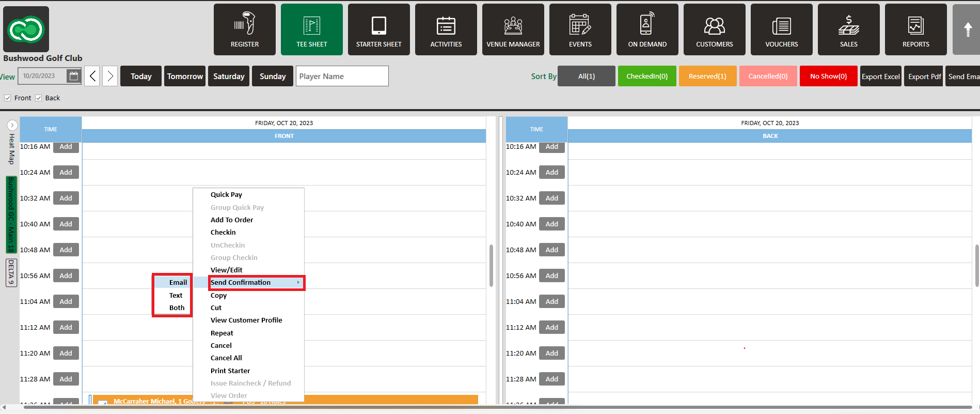Select Email from confirmation submenu
Image resolution: width=980 pixels, height=414 pixels.
tap(178, 282)
